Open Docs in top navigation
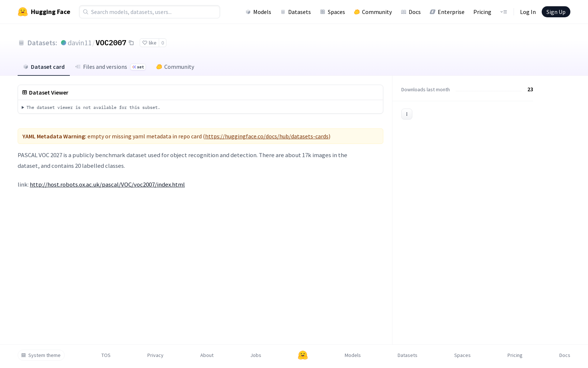 (410, 12)
